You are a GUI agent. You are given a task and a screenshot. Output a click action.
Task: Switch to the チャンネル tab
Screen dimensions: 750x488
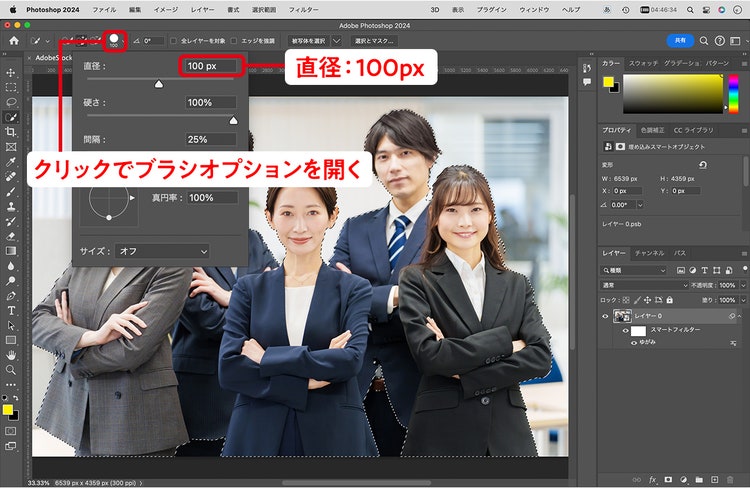649,253
